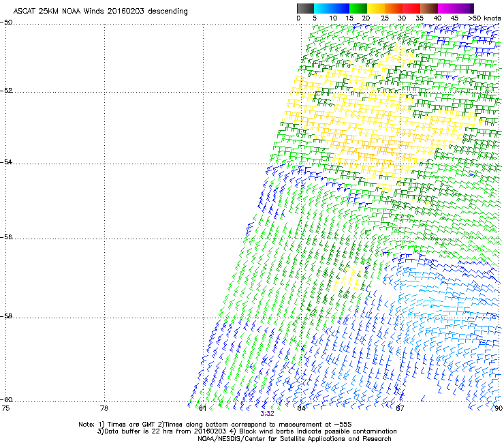Click the latitude label '-58'
504x443 pixels.
pos(6,316)
